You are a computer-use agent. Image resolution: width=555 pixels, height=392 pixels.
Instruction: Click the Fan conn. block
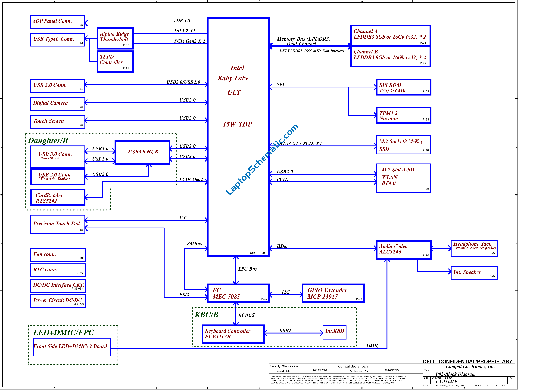(58, 255)
